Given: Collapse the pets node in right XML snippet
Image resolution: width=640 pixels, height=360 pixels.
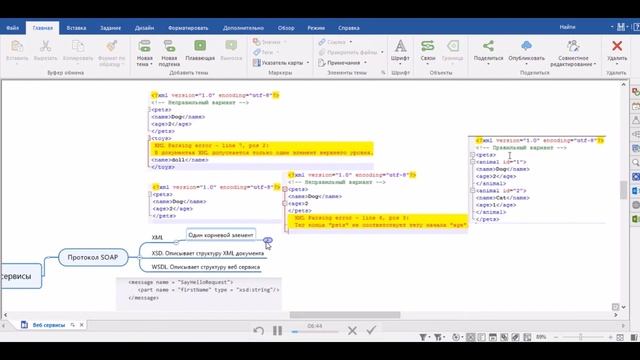Looking at the screenshot, I should point(472,155).
